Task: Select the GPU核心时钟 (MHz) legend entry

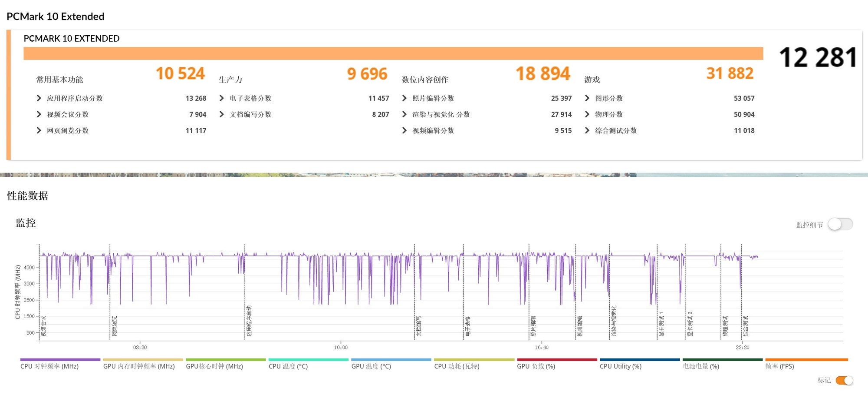Action: (x=216, y=366)
